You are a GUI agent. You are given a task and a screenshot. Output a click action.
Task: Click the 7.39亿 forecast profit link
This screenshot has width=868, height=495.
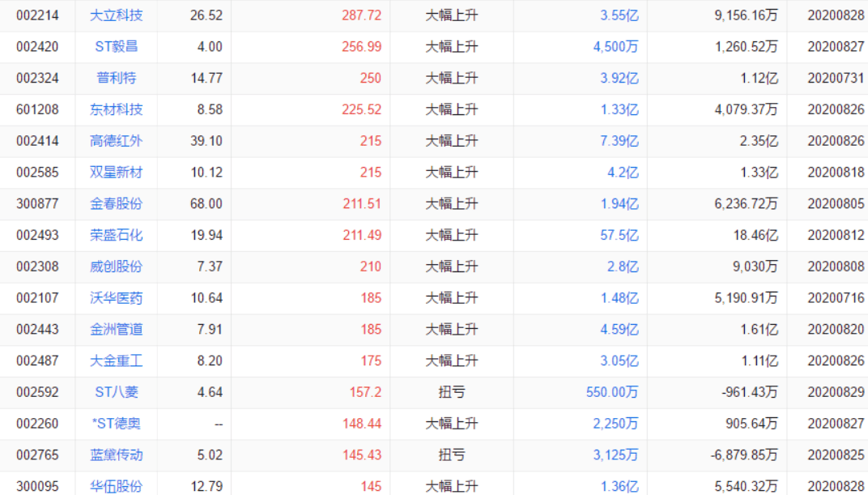(619, 141)
